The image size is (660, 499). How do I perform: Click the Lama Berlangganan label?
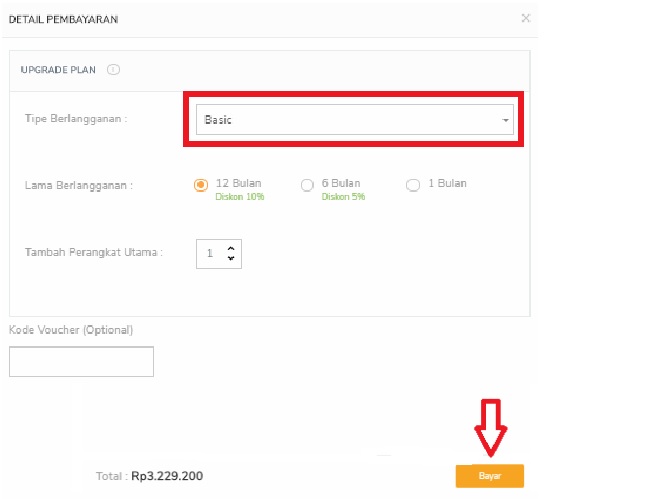tap(79, 186)
